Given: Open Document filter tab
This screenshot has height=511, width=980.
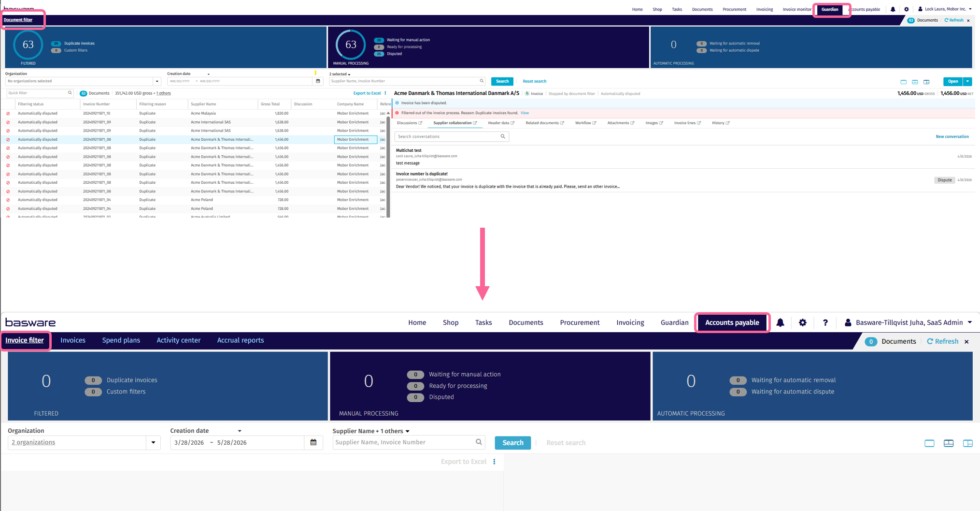Looking at the screenshot, I should point(18,20).
